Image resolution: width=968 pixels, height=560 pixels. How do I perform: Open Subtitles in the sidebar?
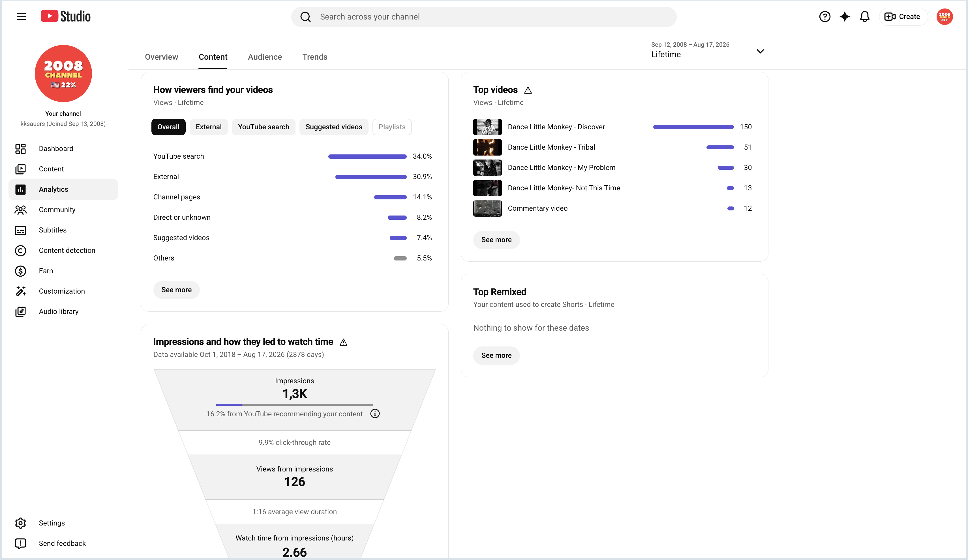pos(63,230)
